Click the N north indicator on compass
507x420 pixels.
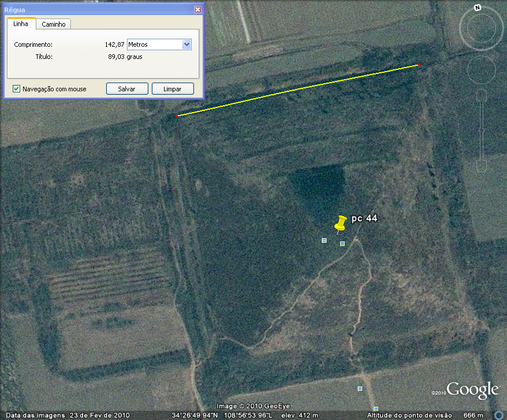pyautogui.click(x=478, y=8)
